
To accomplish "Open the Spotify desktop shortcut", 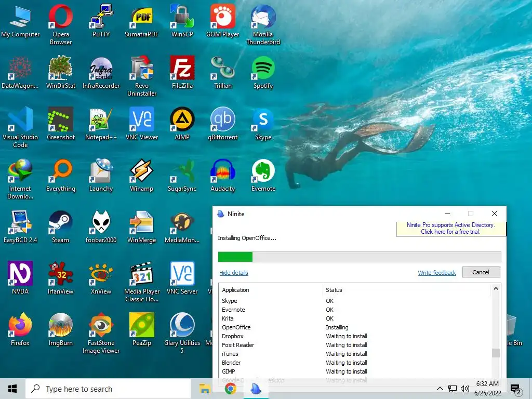I will 263,72.
